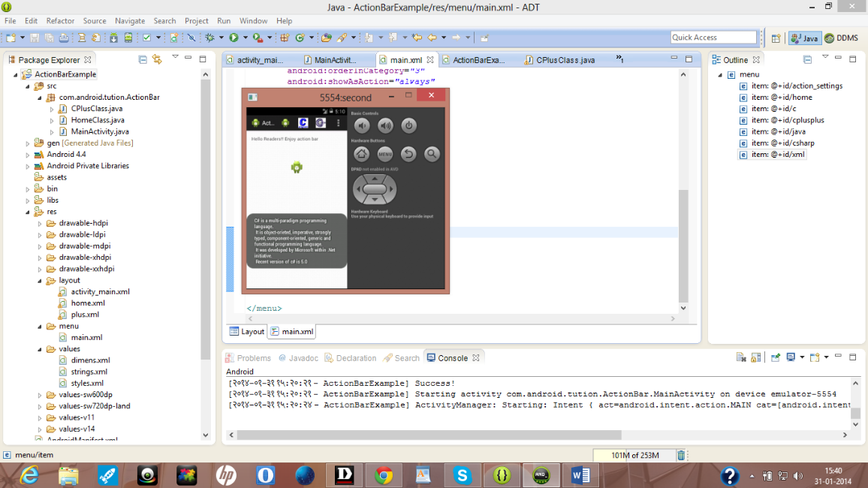
Task: Click the emulator Home hardware button
Action: pos(361,154)
